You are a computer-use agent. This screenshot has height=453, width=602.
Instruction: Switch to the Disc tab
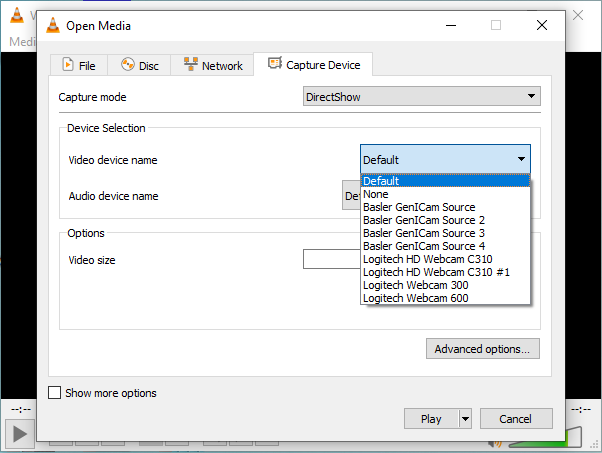click(139, 65)
